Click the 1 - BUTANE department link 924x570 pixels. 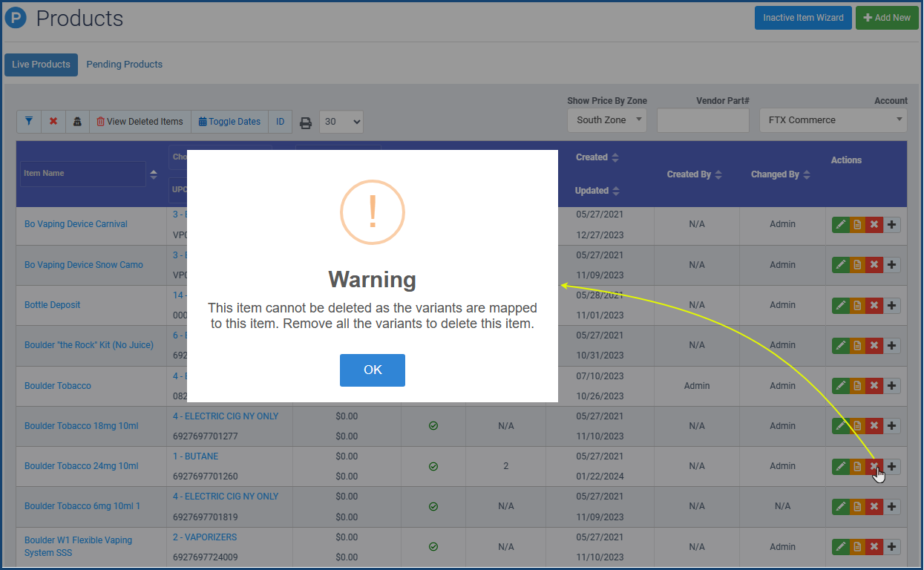pyautogui.click(x=196, y=456)
